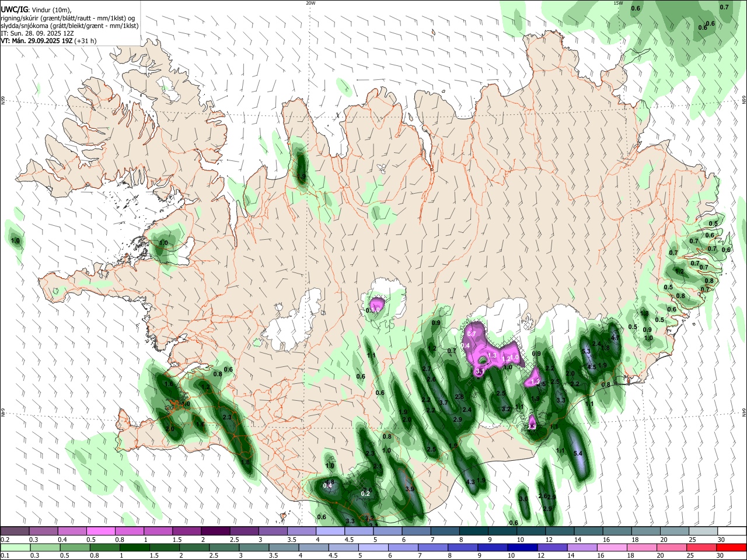Select the "rigning/skúrir (grænt/blátt/rautt" caption line
The image size is (747, 560).
click(68, 17)
